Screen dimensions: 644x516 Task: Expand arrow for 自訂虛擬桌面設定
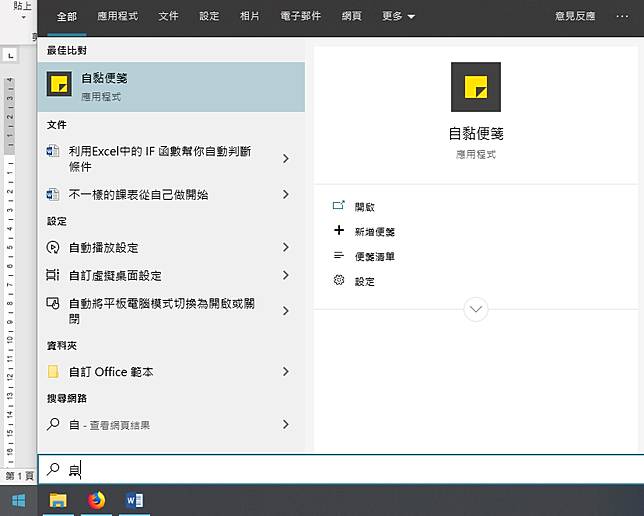click(286, 275)
